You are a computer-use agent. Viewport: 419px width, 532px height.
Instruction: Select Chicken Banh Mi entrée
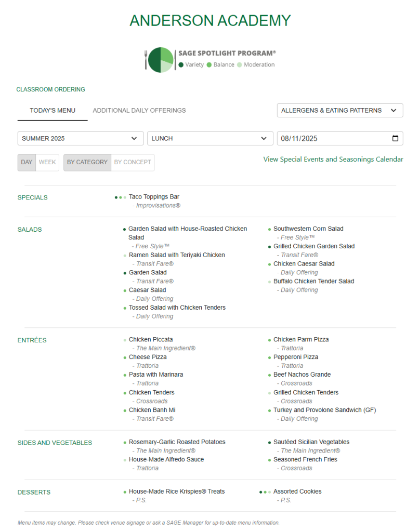tap(152, 410)
